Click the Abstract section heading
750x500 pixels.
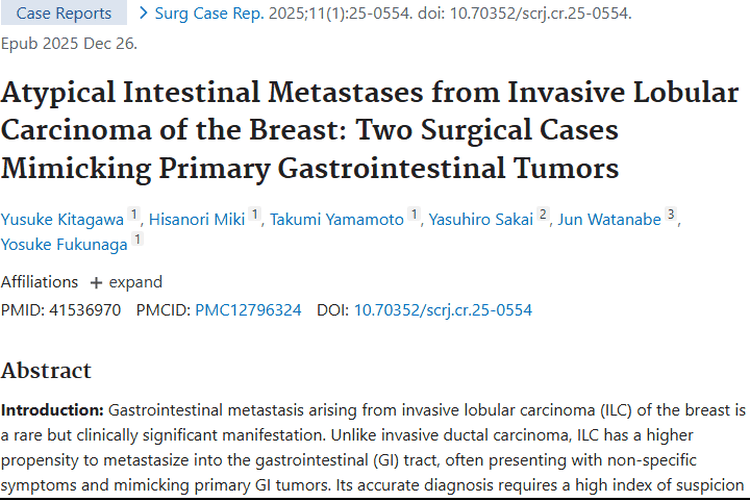(x=46, y=370)
